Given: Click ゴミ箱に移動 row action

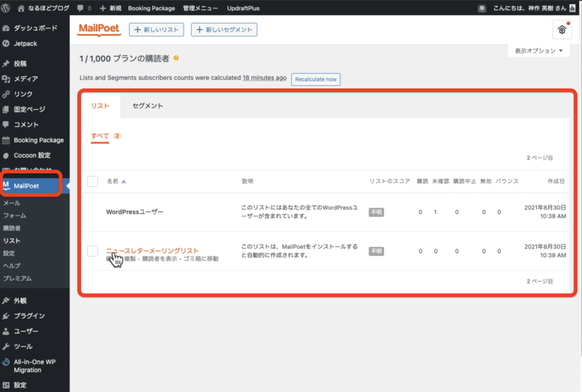Looking at the screenshot, I should coord(201,258).
